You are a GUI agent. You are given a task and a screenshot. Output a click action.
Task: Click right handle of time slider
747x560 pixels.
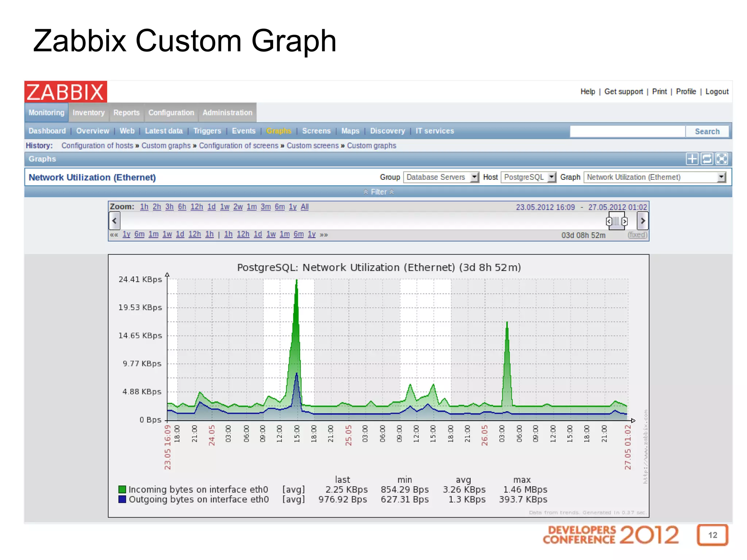click(x=625, y=221)
